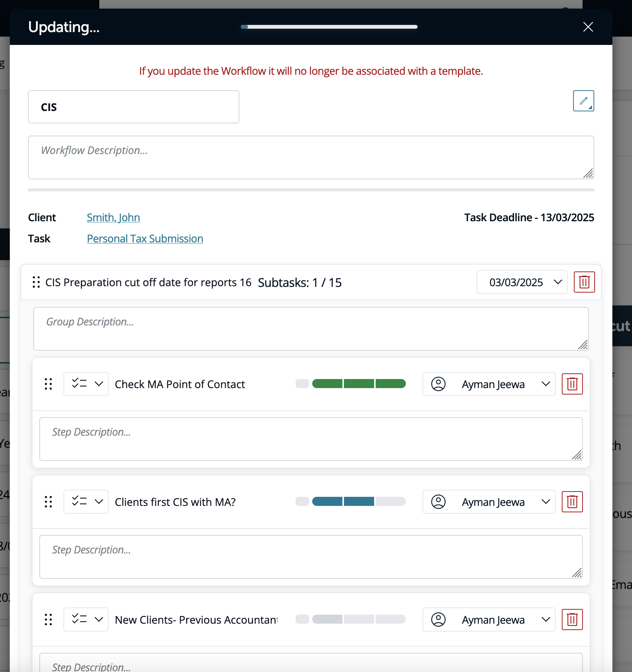Click the Task Deadline - 13/03/2025 text
The width and height of the screenshot is (632, 672).
(x=529, y=217)
